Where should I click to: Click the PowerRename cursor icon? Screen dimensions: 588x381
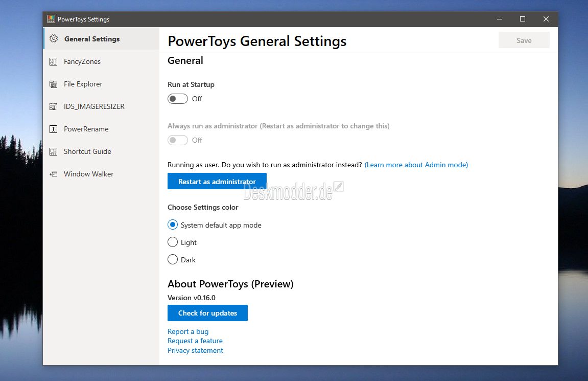[54, 129]
